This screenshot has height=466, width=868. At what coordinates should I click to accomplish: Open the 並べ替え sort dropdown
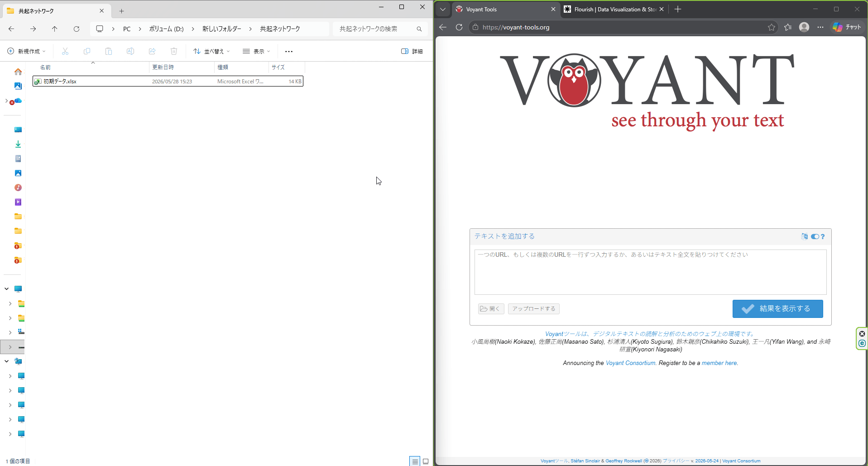pyautogui.click(x=212, y=51)
